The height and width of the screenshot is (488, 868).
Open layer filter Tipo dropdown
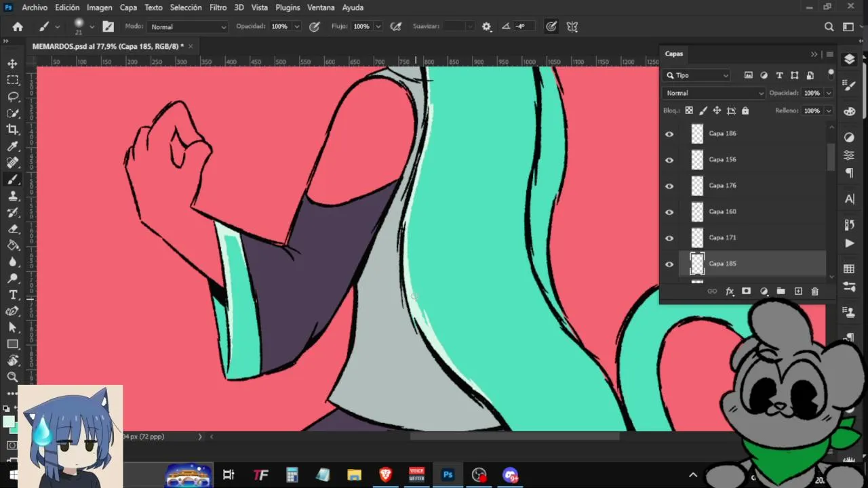tap(697, 75)
